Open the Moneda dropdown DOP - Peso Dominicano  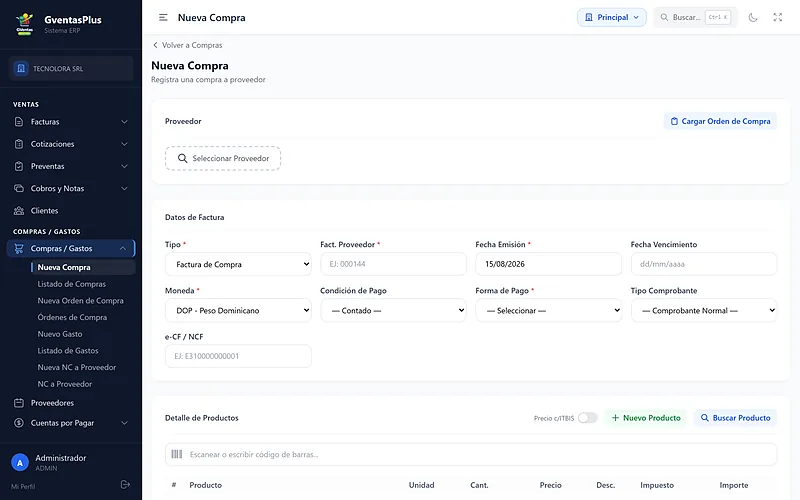(238, 310)
